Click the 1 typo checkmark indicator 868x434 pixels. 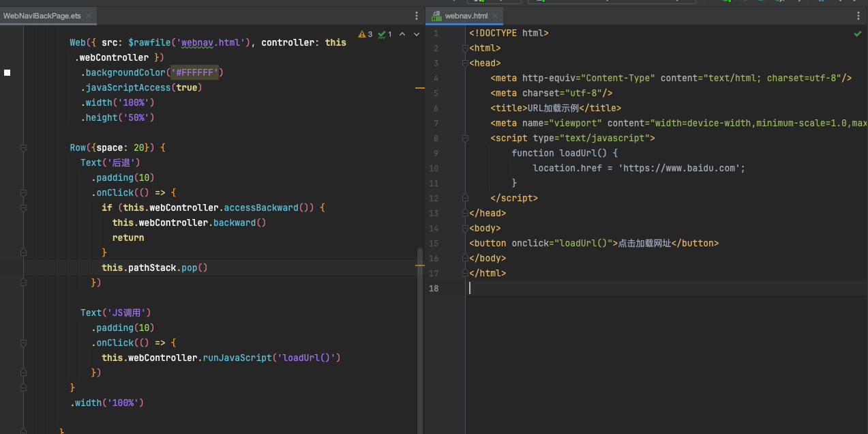coord(385,34)
